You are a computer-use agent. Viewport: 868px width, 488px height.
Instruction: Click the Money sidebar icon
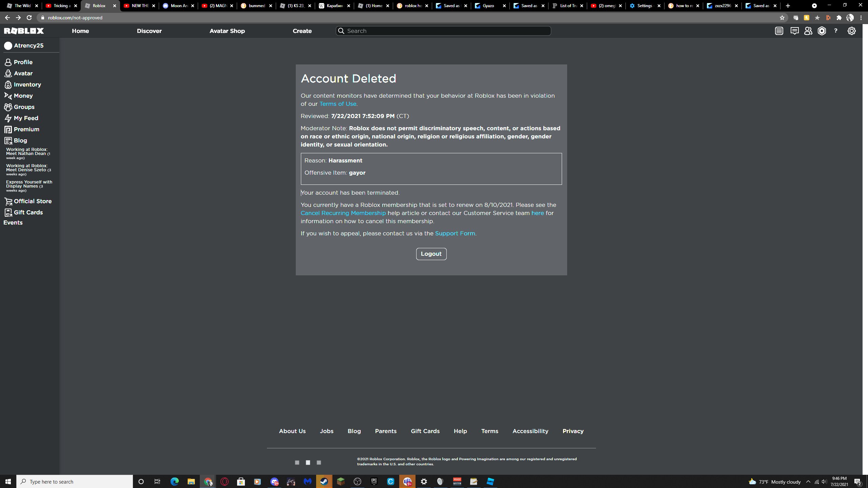pos(8,96)
